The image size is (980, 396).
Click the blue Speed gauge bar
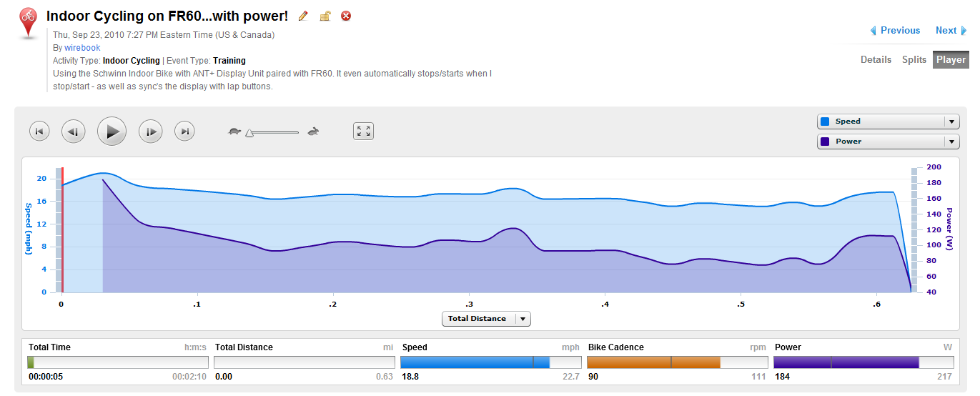tap(490, 362)
